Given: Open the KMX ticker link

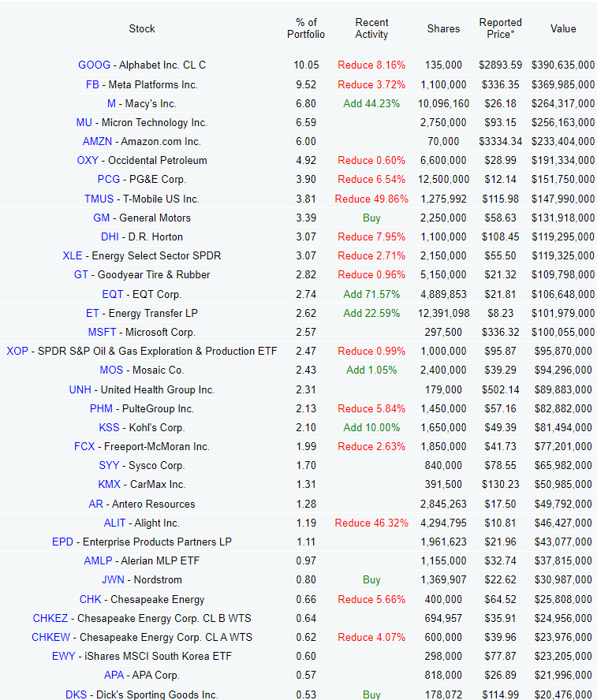Looking at the screenshot, I should click(110, 485).
